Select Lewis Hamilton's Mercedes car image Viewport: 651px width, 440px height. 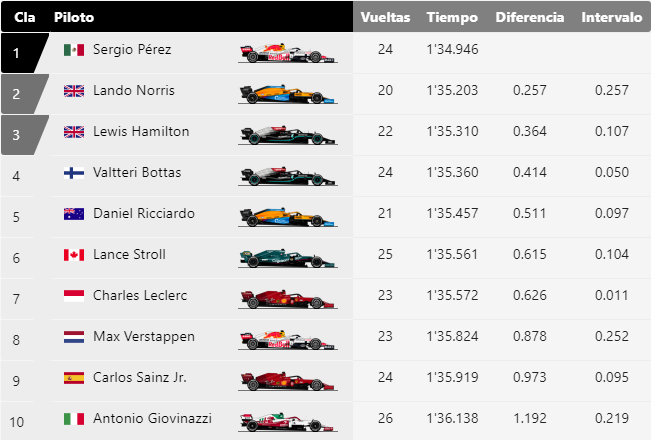(287, 135)
